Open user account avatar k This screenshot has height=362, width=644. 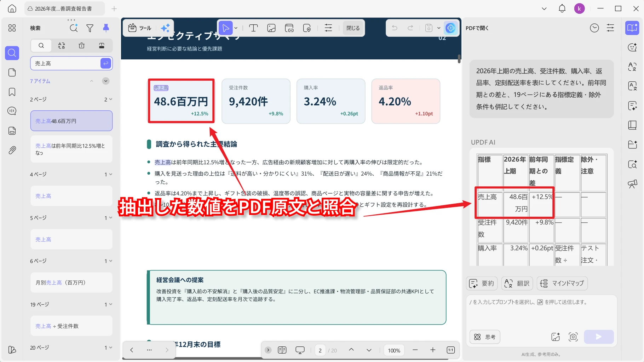click(579, 8)
